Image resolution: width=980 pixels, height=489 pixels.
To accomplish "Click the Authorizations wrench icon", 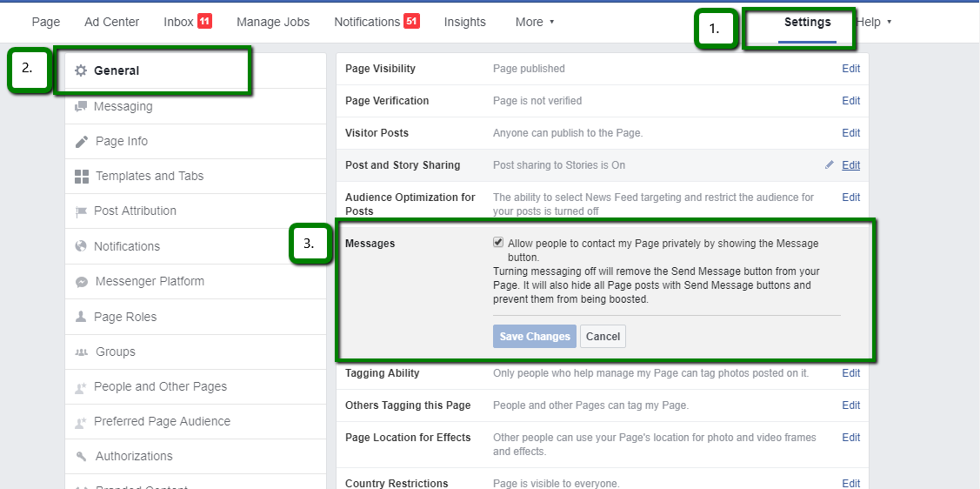I will (x=81, y=457).
